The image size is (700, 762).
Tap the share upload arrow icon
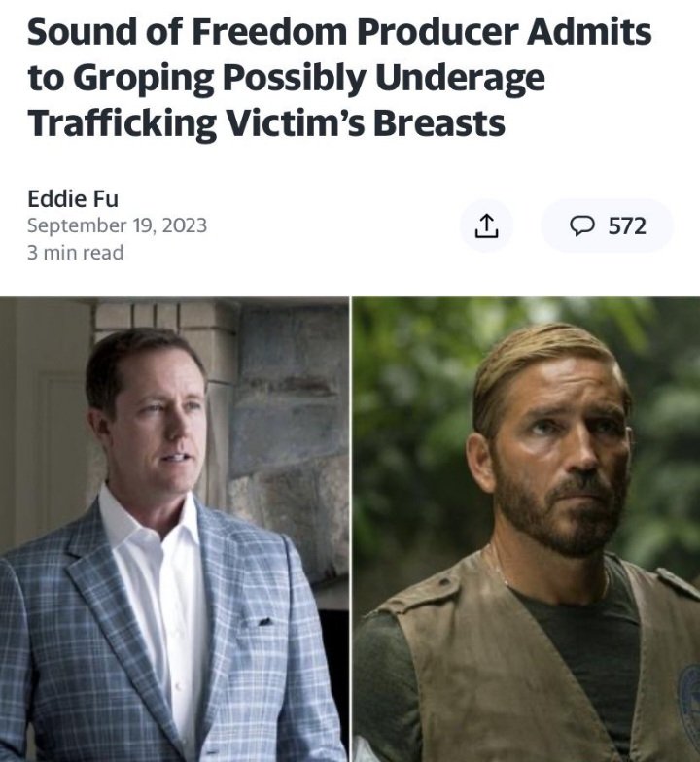point(486,225)
